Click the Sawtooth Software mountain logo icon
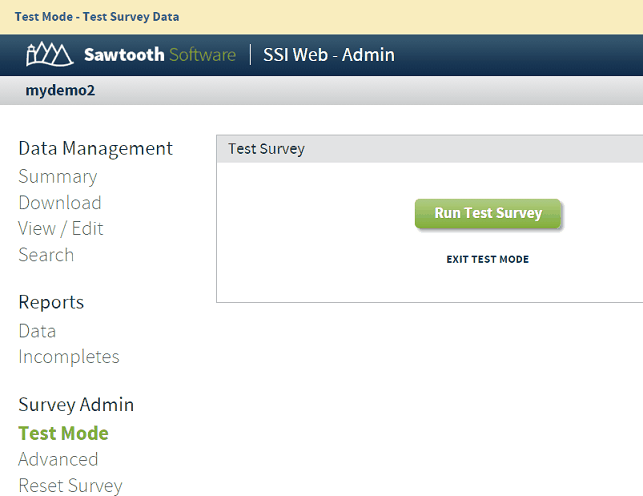Viewport: 643px width, 496px height. tap(50, 54)
